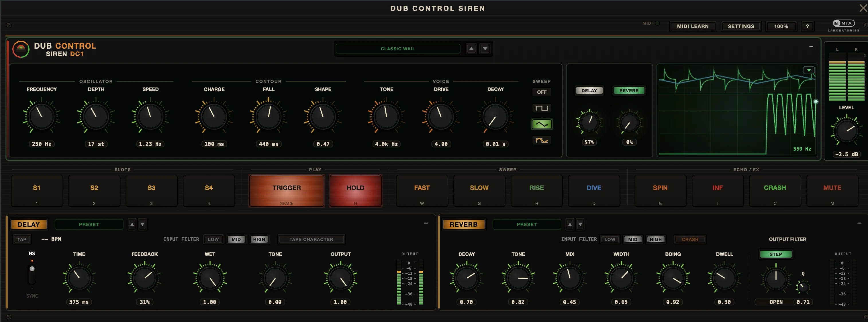The height and width of the screenshot is (322, 868).
Task: Click the contour Charge knob
Action: click(214, 116)
